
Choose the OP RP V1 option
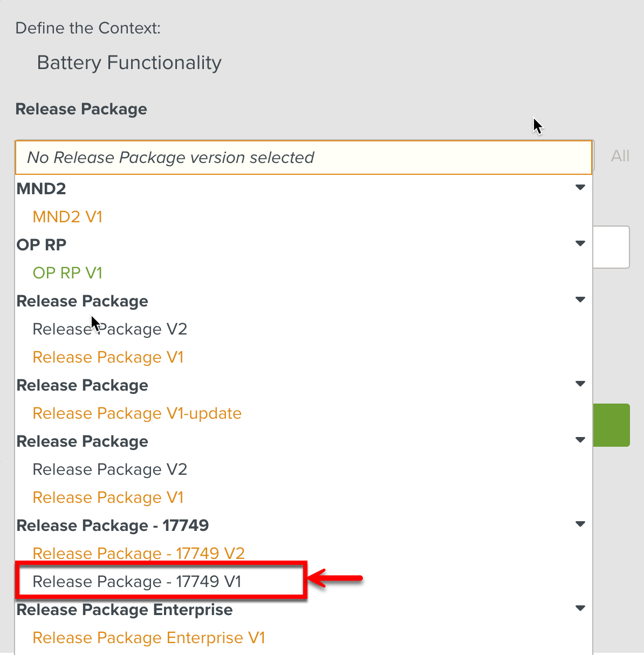67,273
